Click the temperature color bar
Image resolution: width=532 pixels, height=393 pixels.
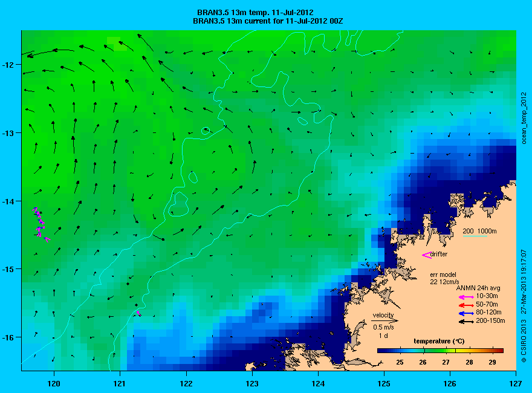(x=440, y=351)
